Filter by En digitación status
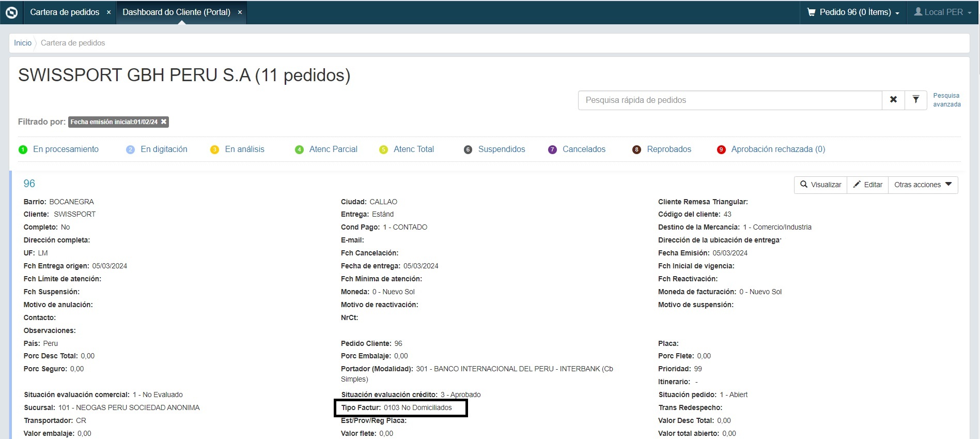980x439 pixels. click(x=164, y=149)
